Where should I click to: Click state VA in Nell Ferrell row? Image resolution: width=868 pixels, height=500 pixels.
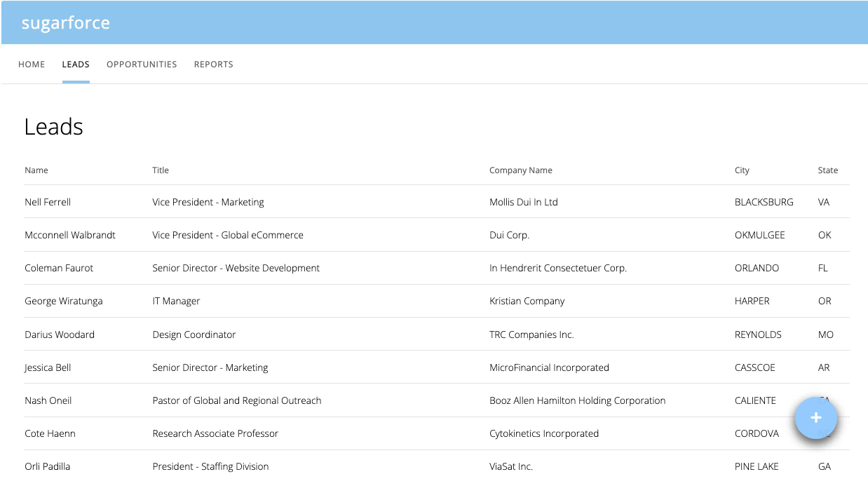[824, 202]
